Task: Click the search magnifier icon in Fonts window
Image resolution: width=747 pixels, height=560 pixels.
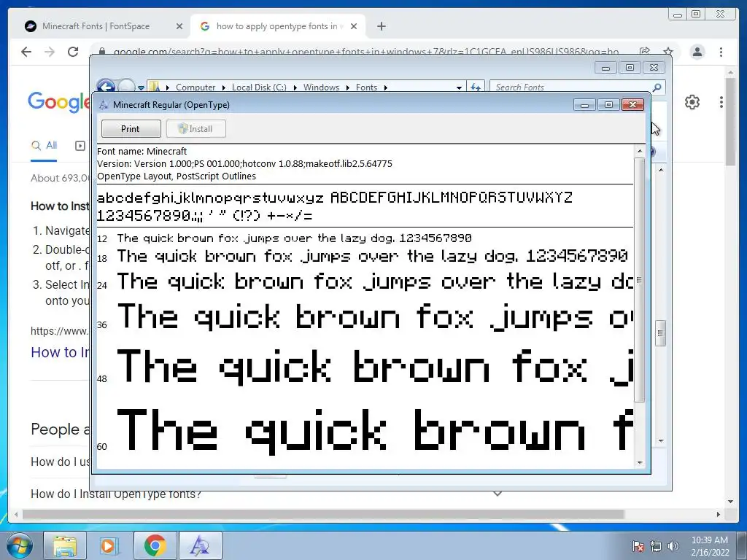Action: 657,87
